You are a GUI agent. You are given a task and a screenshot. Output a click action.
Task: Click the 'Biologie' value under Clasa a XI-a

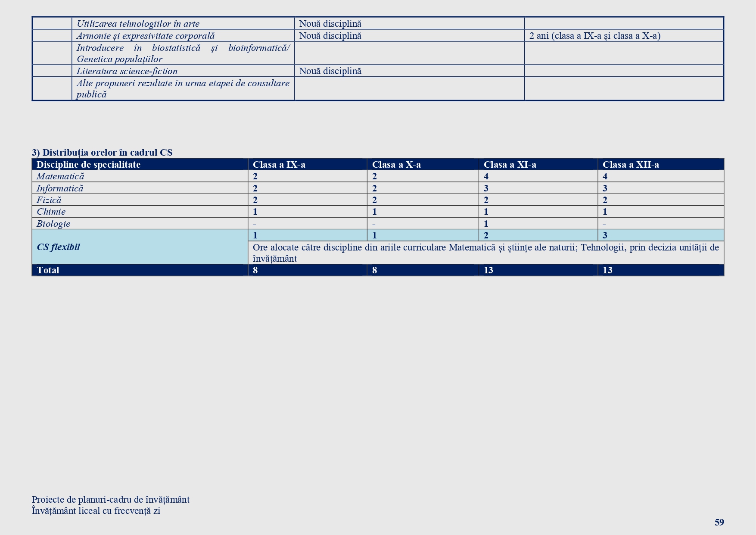point(486,224)
